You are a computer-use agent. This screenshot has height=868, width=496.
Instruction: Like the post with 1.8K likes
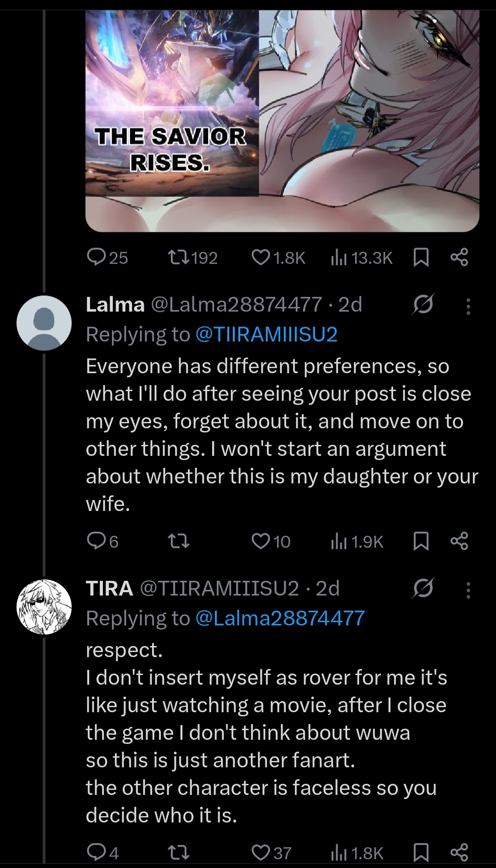pyautogui.click(x=261, y=257)
